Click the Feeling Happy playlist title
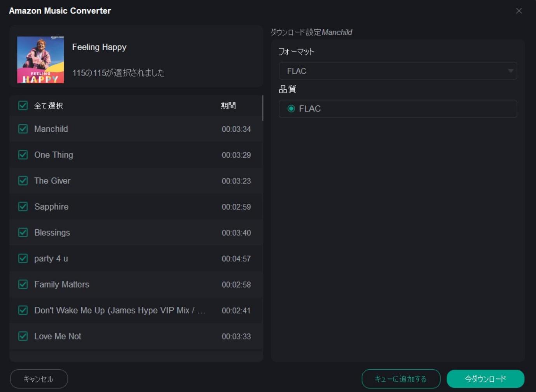 [x=99, y=47]
